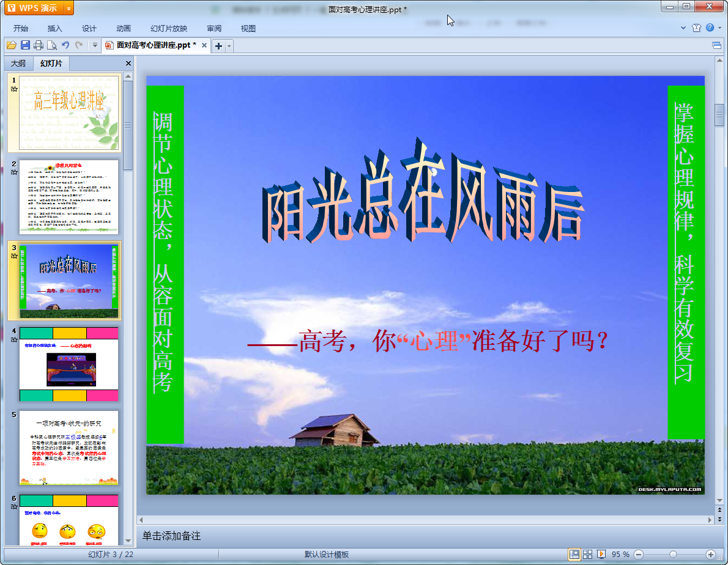728x565 pixels.
Task: Open the 动画 ribbon tab
Action: (x=124, y=28)
